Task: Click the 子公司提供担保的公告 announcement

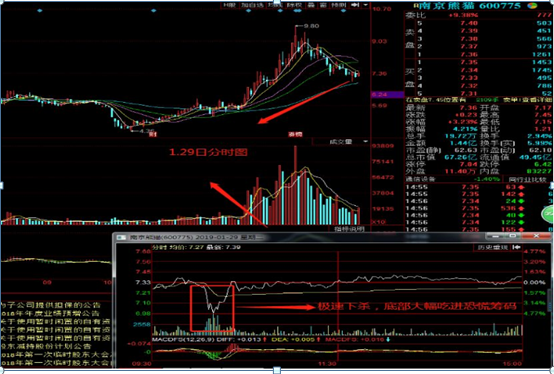Action: [51, 305]
